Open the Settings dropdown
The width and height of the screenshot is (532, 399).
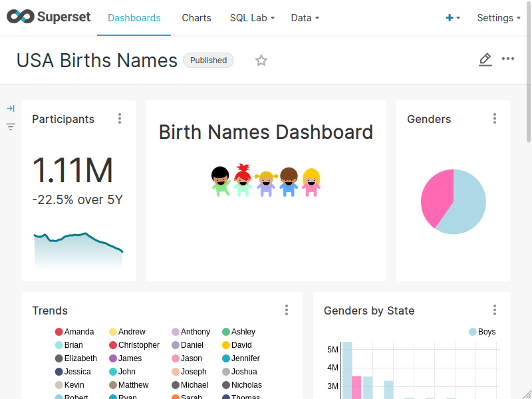pyautogui.click(x=498, y=18)
